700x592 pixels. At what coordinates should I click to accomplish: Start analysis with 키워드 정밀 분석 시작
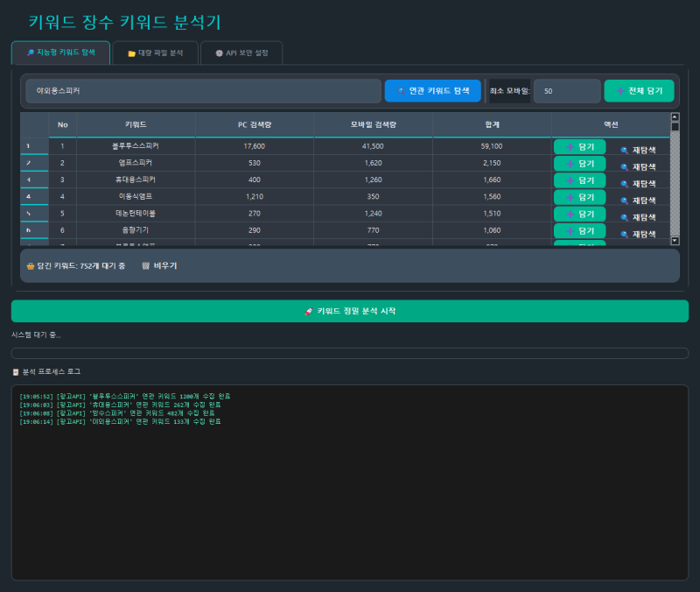pos(350,311)
